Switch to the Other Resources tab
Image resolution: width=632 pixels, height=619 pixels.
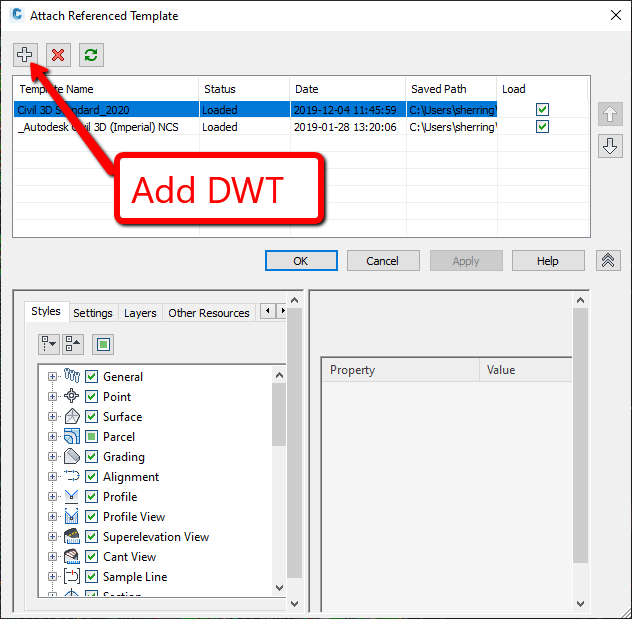[209, 313]
